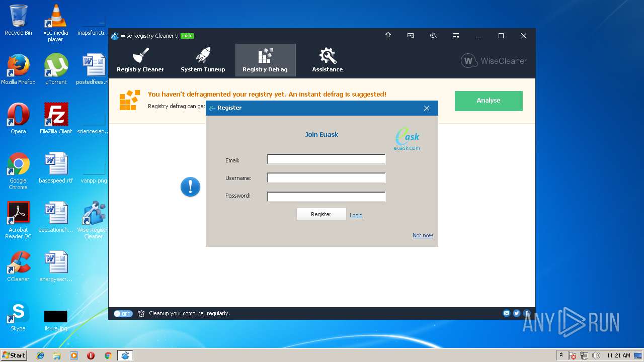Open Wise Registry Cleaner desktop shortcut
Image resolution: width=644 pixels, height=362 pixels.
click(x=94, y=221)
